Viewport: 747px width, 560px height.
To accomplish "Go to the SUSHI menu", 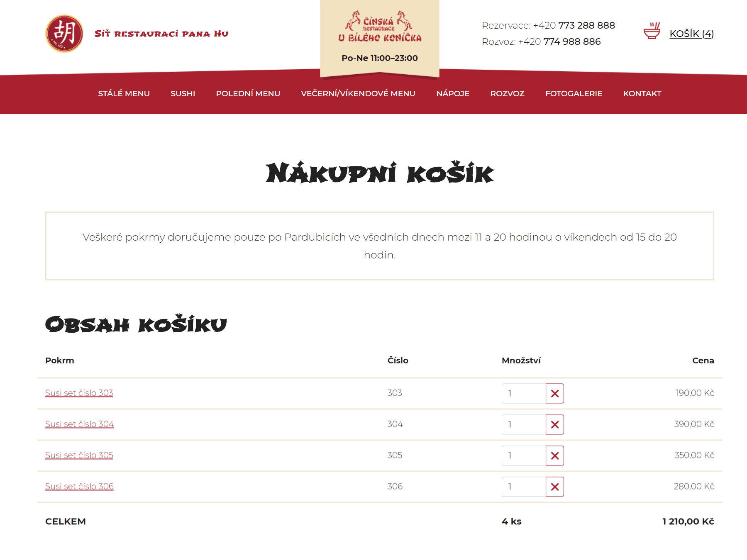I will (x=183, y=94).
